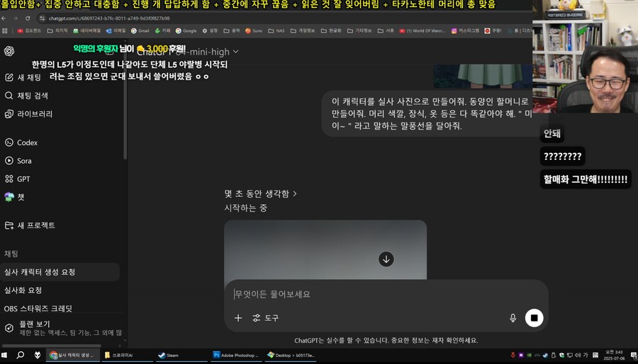
Task: Click the 채팅 section header
Action: tap(11, 254)
